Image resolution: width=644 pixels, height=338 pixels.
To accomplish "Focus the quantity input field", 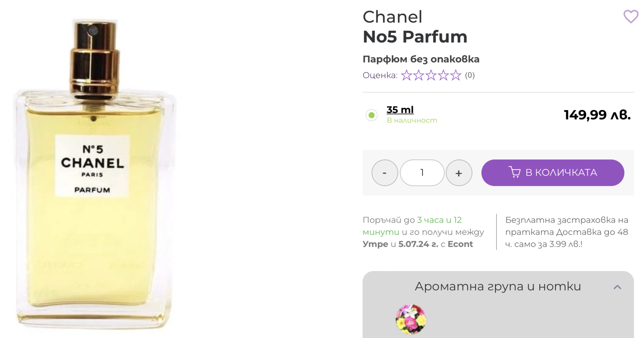I will pyautogui.click(x=422, y=173).
